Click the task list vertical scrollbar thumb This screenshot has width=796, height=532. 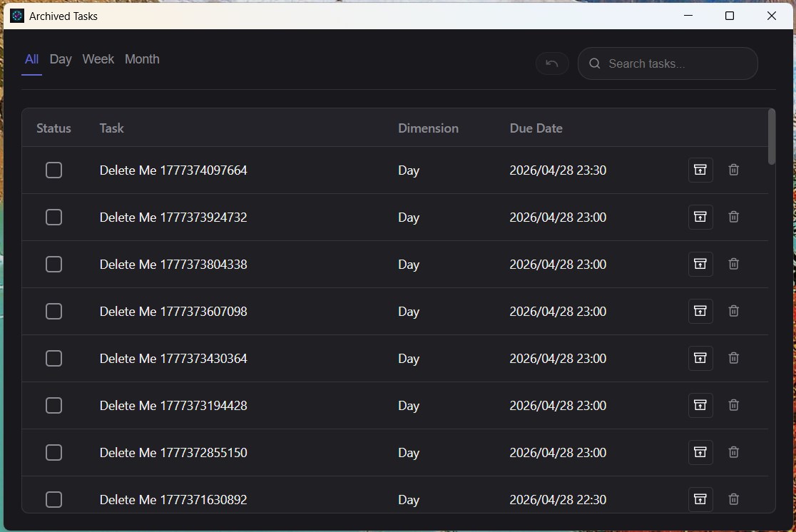[772, 136]
